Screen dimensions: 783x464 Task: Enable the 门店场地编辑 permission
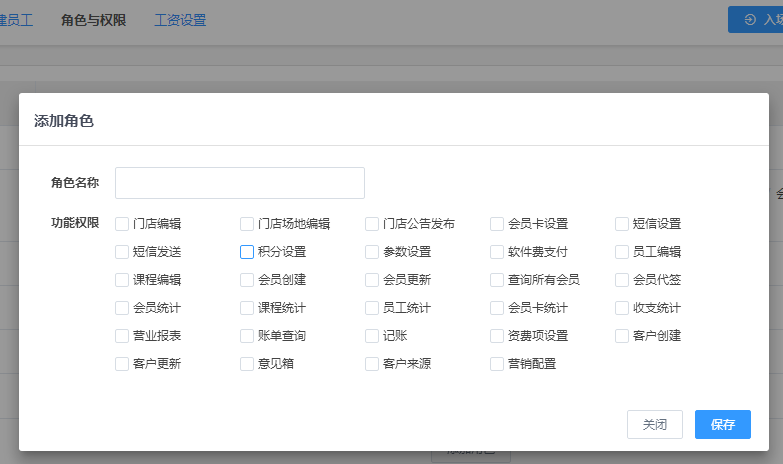pos(247,224)
